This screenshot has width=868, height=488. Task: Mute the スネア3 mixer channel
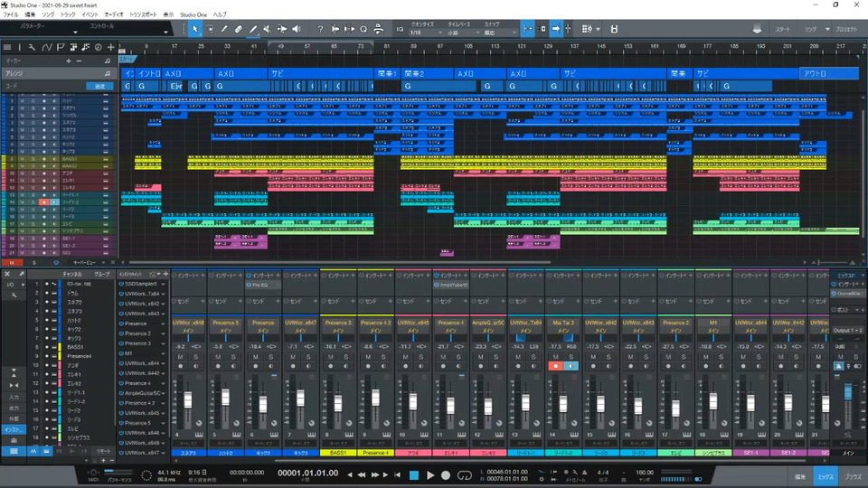coord(181,357)
